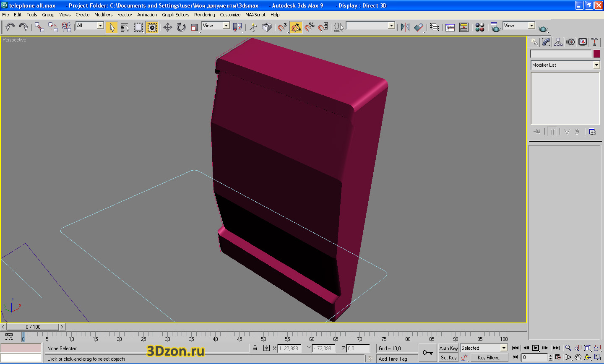Open the Rendering menu
This screenshot has height=364, width=604.
205,15
